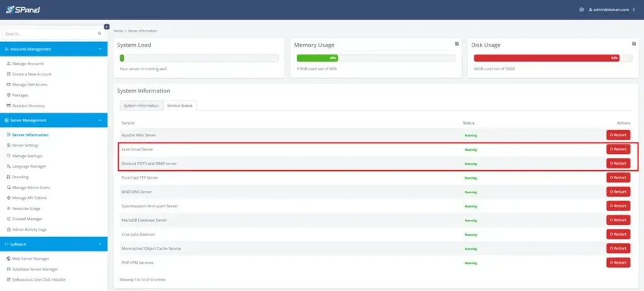Click the Packages box icon

9,96
